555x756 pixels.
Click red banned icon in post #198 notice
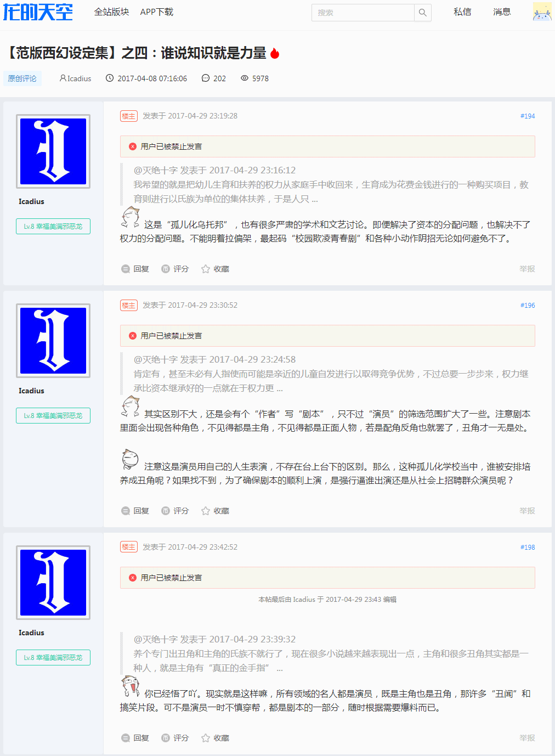click(x=133, y=578)
